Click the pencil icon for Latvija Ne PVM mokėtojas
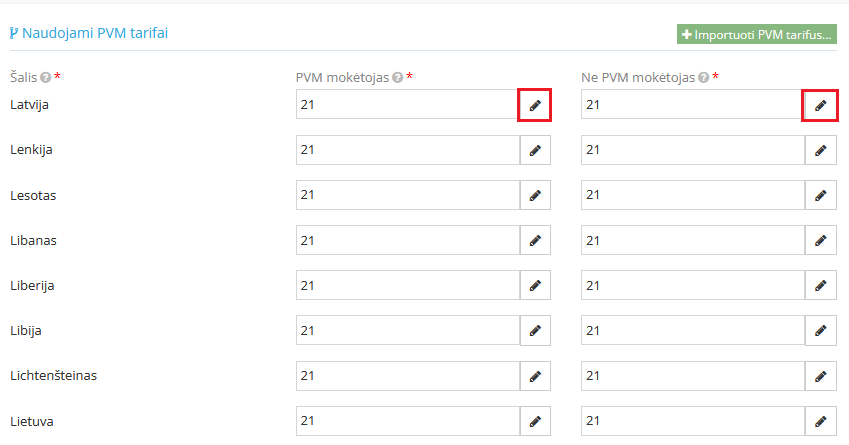849x445 pixels. point(820,105)
